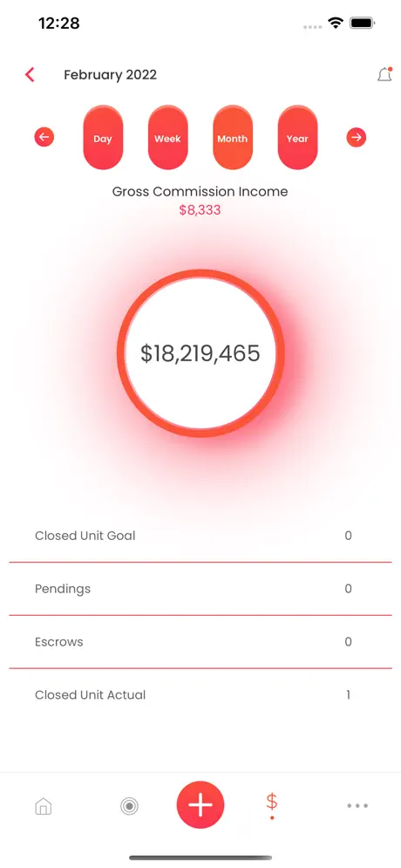Screen dimensions: 401x868
Task: Switch view to Year
Action: click(297, 138)
